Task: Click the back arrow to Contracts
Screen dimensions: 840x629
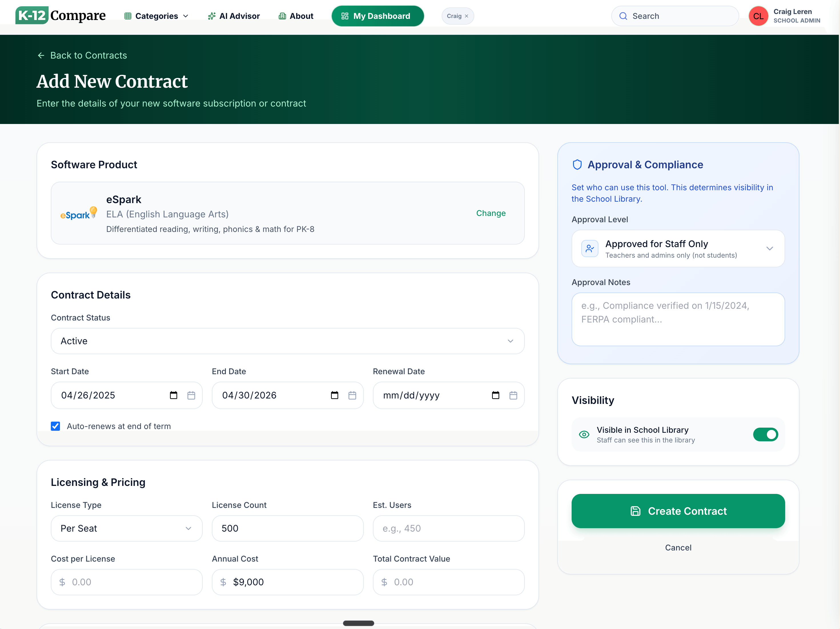Action: click(41, 55)
